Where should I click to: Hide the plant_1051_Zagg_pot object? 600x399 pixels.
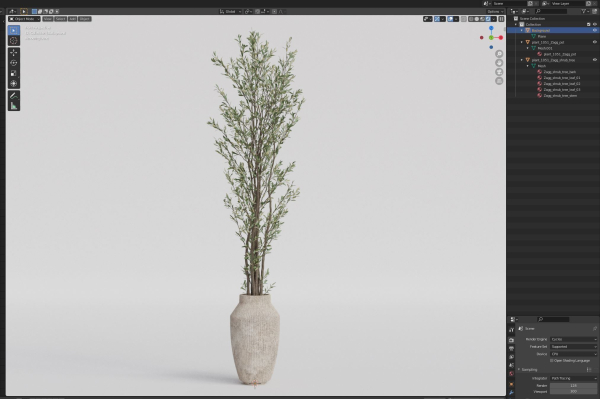[x=595, y=42]
